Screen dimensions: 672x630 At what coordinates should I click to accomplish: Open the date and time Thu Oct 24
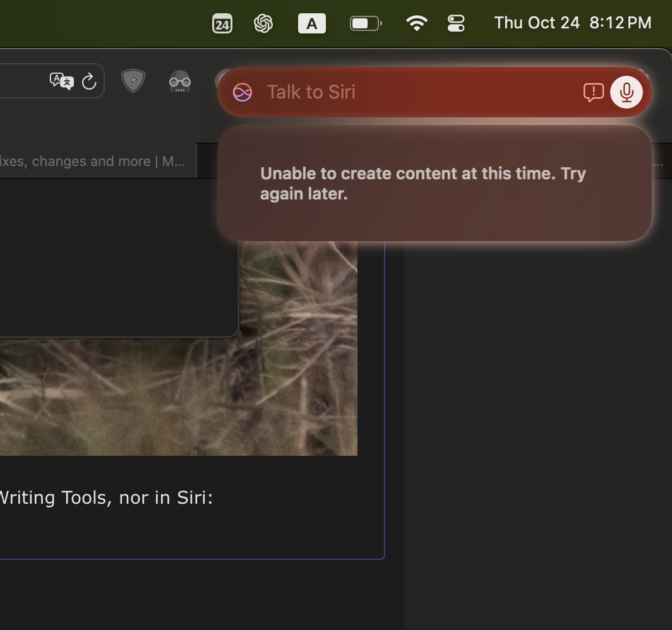573,23
